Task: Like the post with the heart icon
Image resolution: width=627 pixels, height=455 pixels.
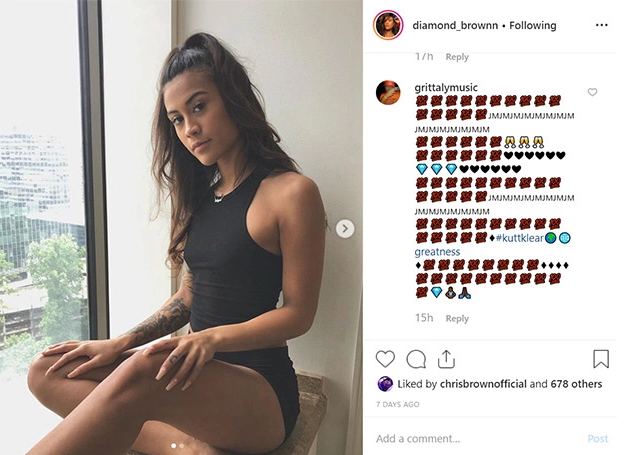Action: click(385, 359)
